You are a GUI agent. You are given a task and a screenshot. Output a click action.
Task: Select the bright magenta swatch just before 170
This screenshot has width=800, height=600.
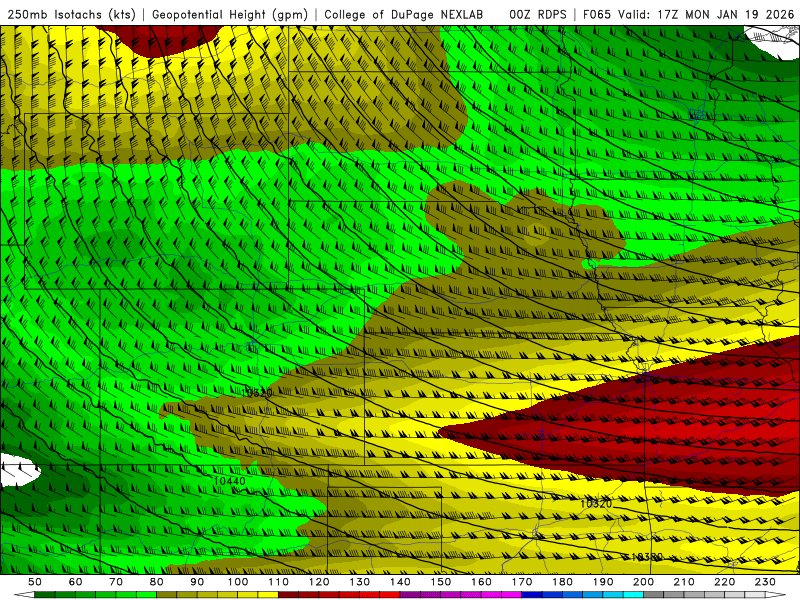pos(511,595)
